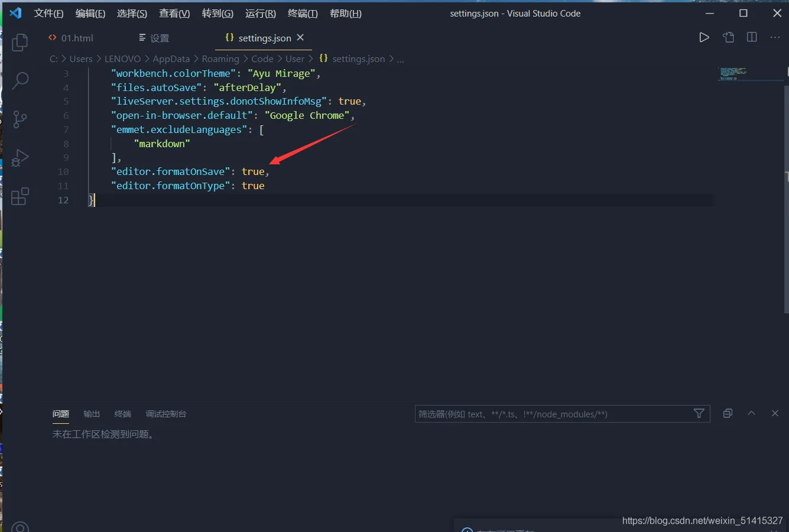
Task: Close the settings.json tab
Action: pyautogui.click(x=300, y=37)
